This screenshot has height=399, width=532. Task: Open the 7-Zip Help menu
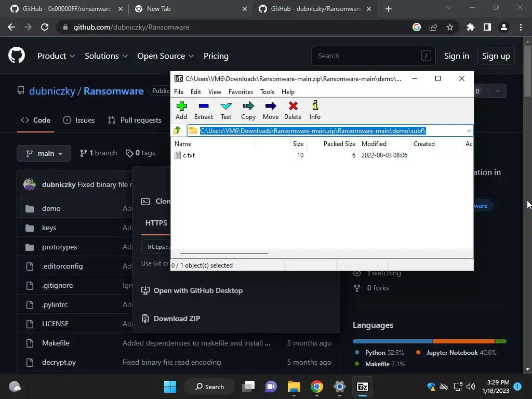click(x=288, y=92)
